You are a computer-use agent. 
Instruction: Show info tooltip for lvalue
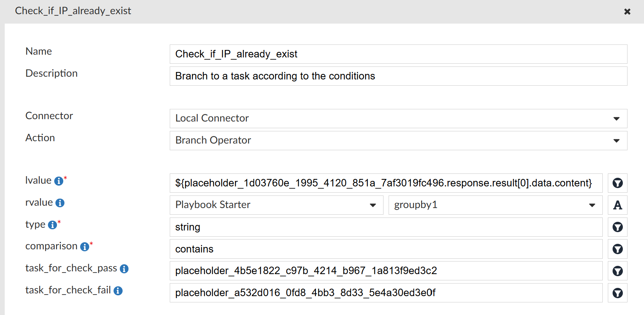tap(59, 181)
